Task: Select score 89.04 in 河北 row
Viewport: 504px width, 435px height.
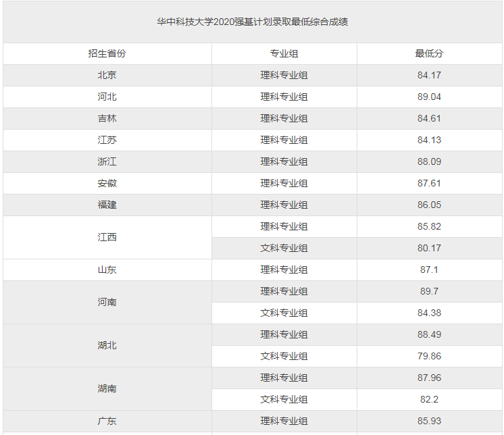Action: pyautogui.click(x=429, y=97)
